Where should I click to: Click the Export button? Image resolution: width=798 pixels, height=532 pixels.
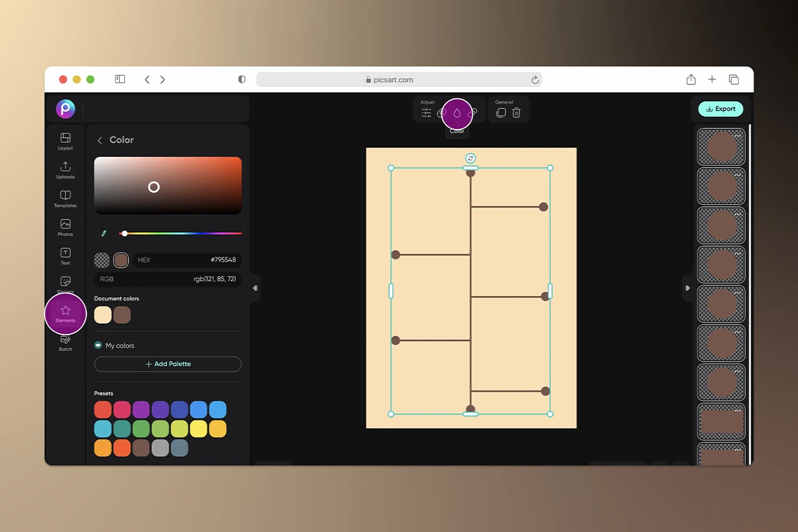(720, 109)
